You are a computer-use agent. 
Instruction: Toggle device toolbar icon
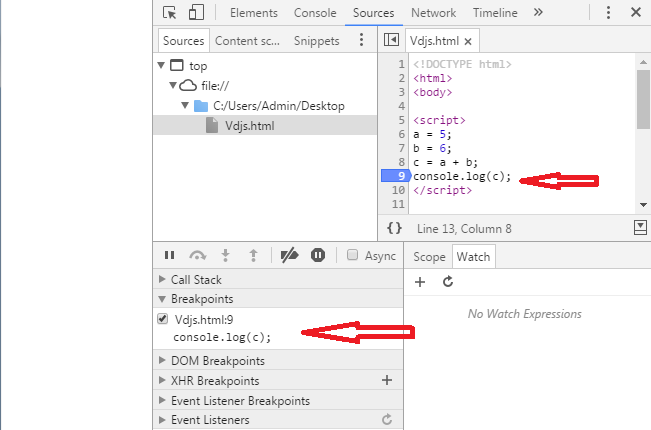pos(196,13)
